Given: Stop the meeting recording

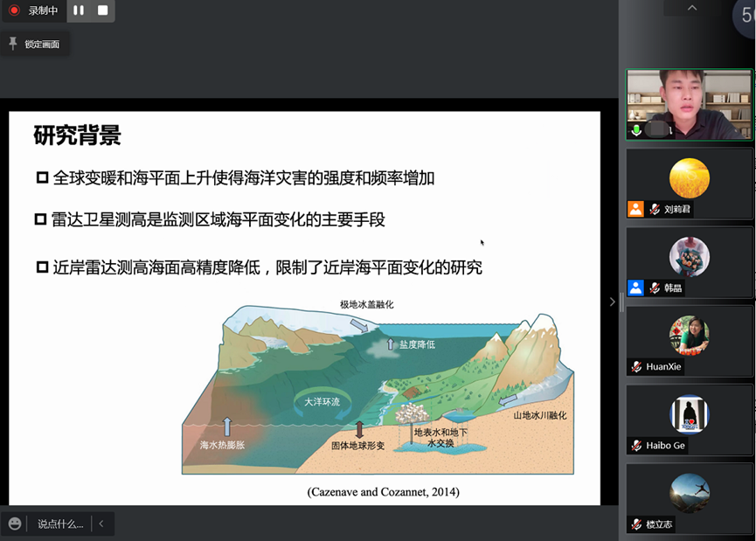Looking at the screenshot, I should tap(102, 10).
